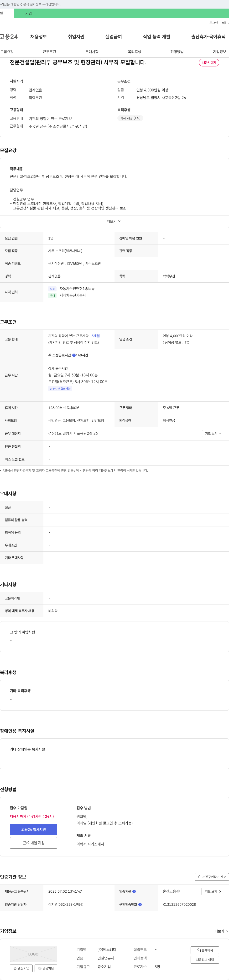Screen dimensions: 229x980
Task: Open the 직업 능력 개발 menu
Action: (157, 36)
